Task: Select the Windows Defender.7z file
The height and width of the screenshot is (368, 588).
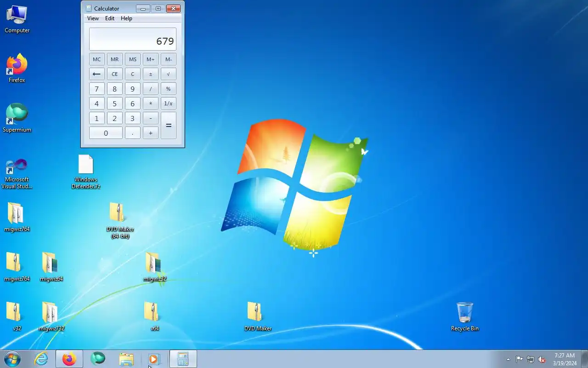Action: [x=86, y=172]
